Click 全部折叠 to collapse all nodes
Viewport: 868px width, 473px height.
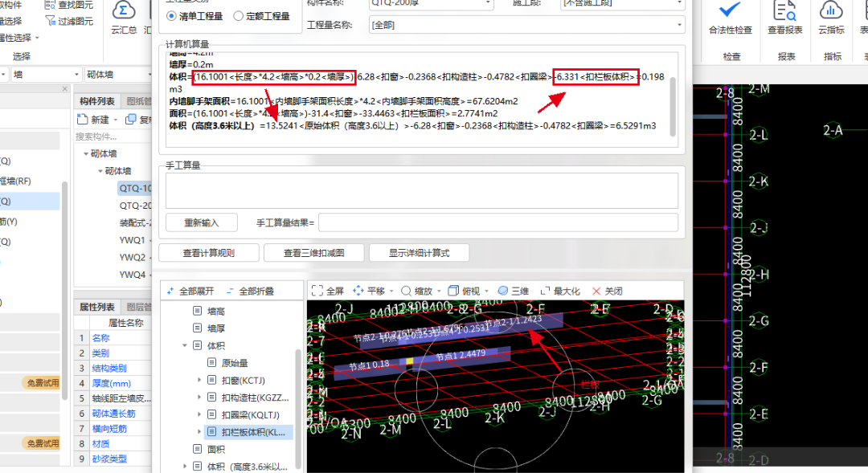click(250, 291)
